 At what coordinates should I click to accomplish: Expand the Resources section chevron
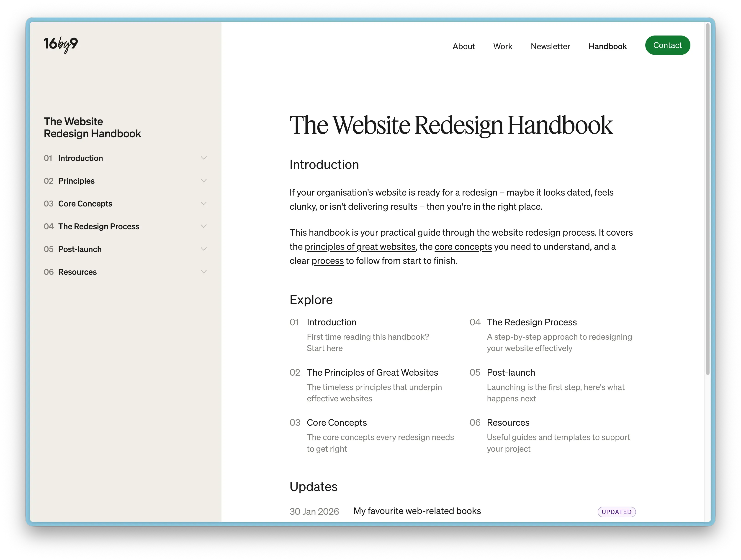(x=204, y=272)
